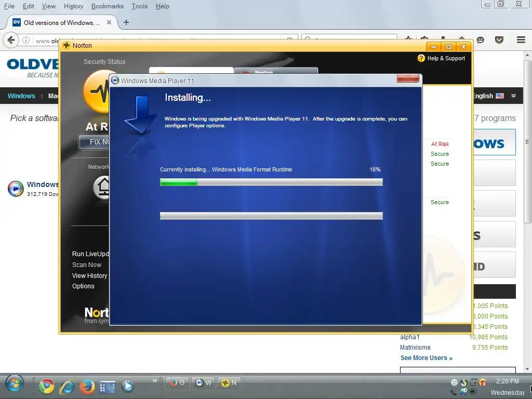The width and height of the screenshot is (532, 399).
Task: Maximize the Norton window
Action: coord(448,46)
